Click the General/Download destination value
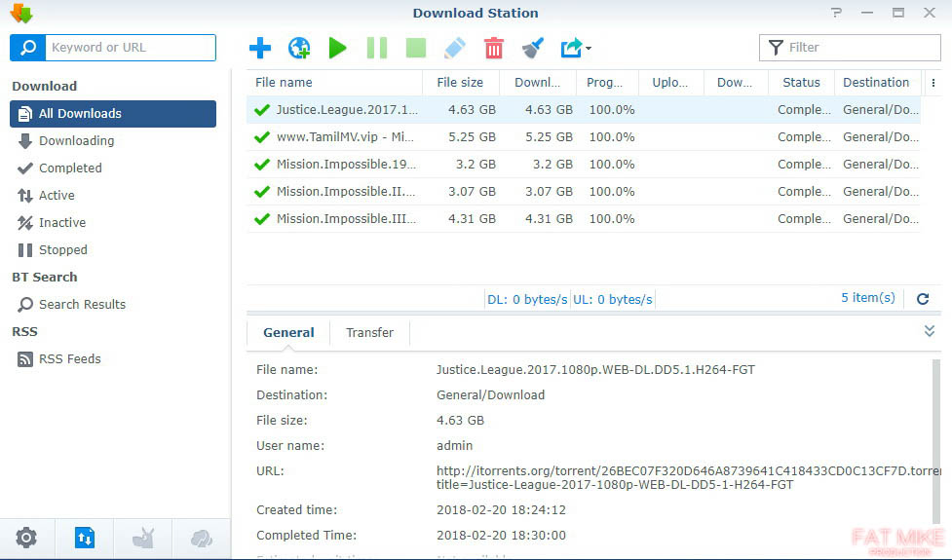The height and width of the screenshot is (560, 952). point(490,395)
